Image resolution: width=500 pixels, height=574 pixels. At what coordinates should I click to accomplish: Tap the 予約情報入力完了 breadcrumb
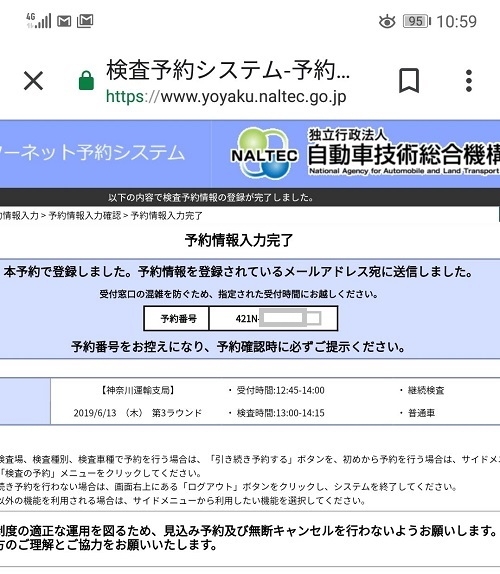(x=166, y=216)
